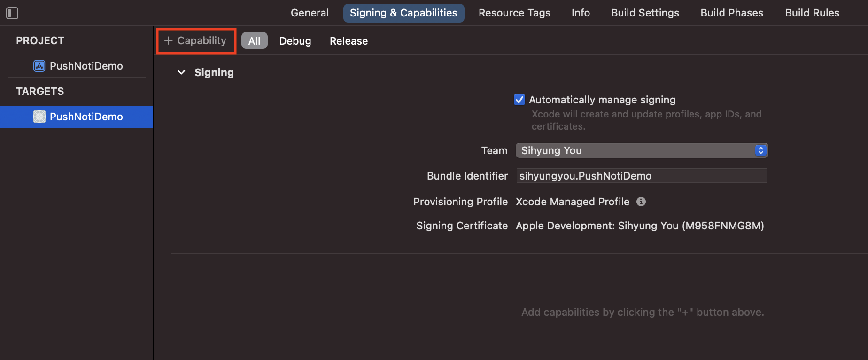
Task: Click the Provisioning Profile label
Action: tap(460, 202)
